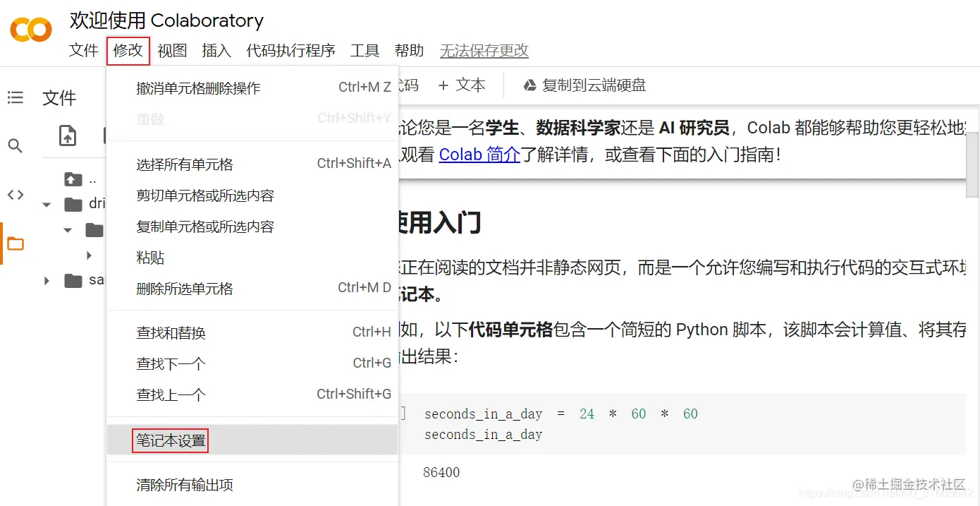Open the files folder sidebar icon
980x506 pixels.
[16, 244]
